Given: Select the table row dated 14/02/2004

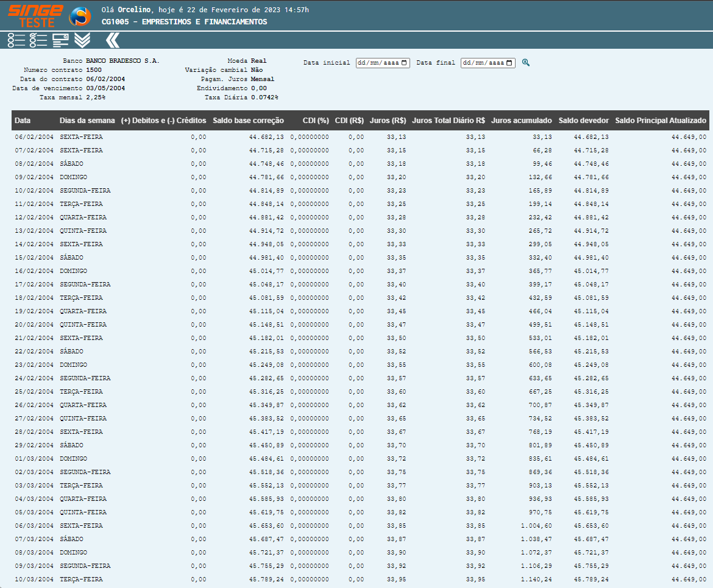Looking at the screenshot, I should [x=360, y=244].
